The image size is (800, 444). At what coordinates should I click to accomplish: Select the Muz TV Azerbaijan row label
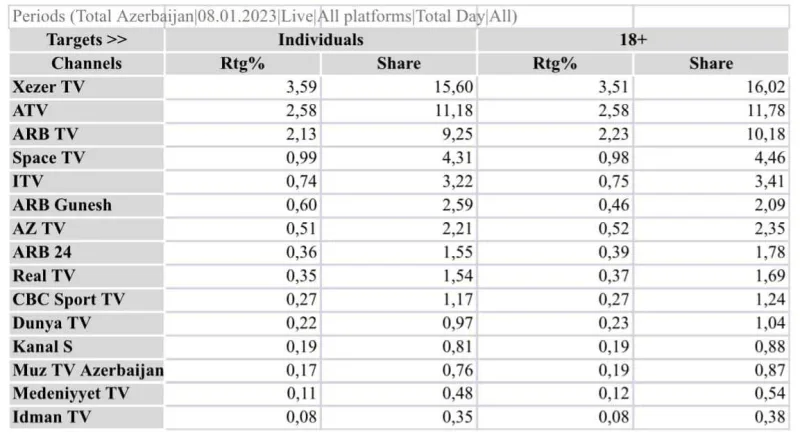coord(87,369)
